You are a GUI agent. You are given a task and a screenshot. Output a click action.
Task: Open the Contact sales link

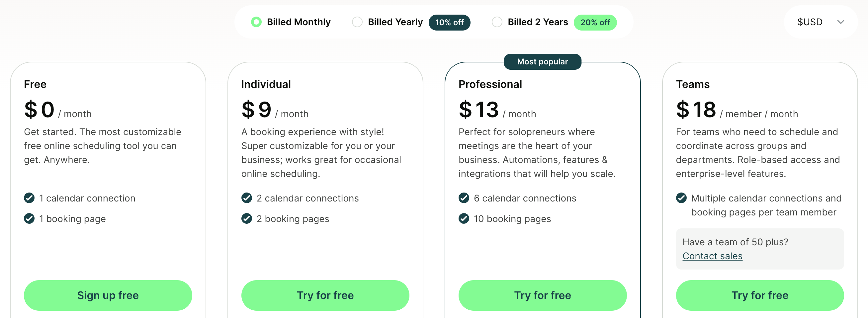[712, 256]
